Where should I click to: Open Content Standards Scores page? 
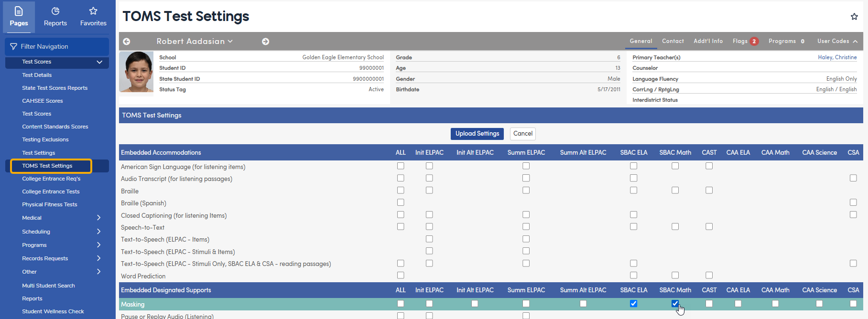click(x=55, y=127)
